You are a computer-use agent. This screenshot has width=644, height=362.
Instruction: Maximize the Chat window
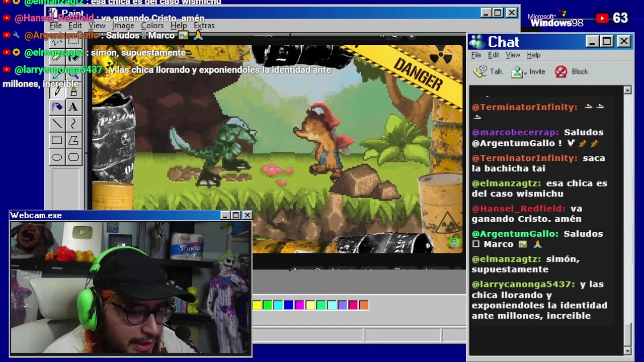607,42
